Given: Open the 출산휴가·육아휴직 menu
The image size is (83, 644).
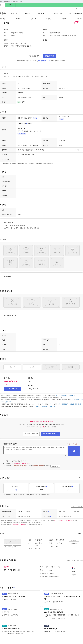Looking at the screenshot, I should point(76,13).
